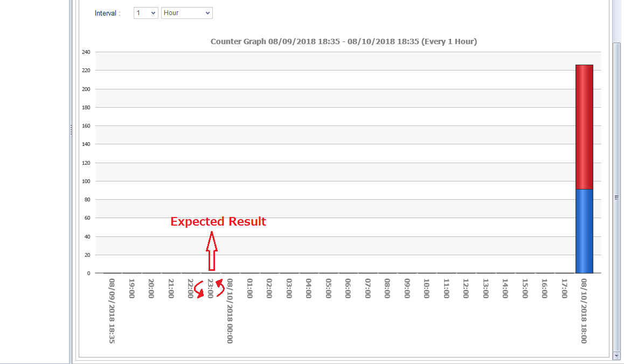The image size is (624, 364).
Task: Click the vertical scrollbar thumb grip
Action: 617,198
